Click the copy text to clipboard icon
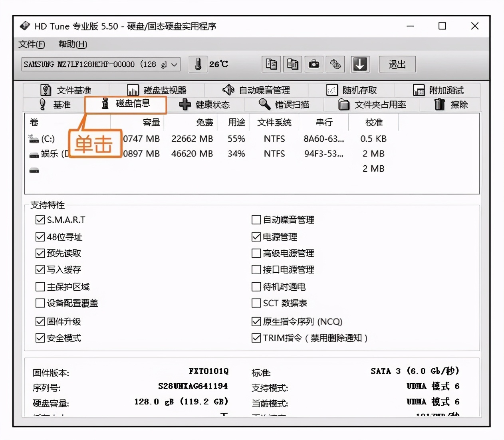 [x=271, y=64]
